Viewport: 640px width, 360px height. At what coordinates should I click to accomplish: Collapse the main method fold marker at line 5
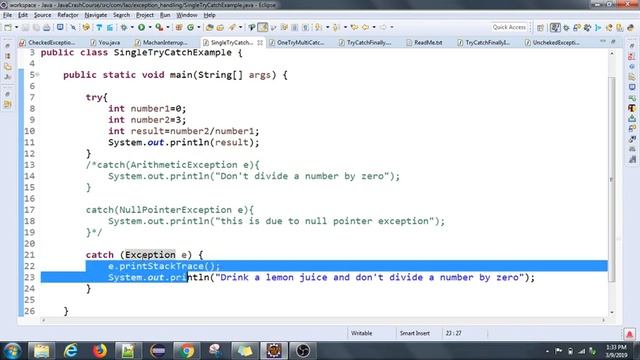tap(38, 75)
